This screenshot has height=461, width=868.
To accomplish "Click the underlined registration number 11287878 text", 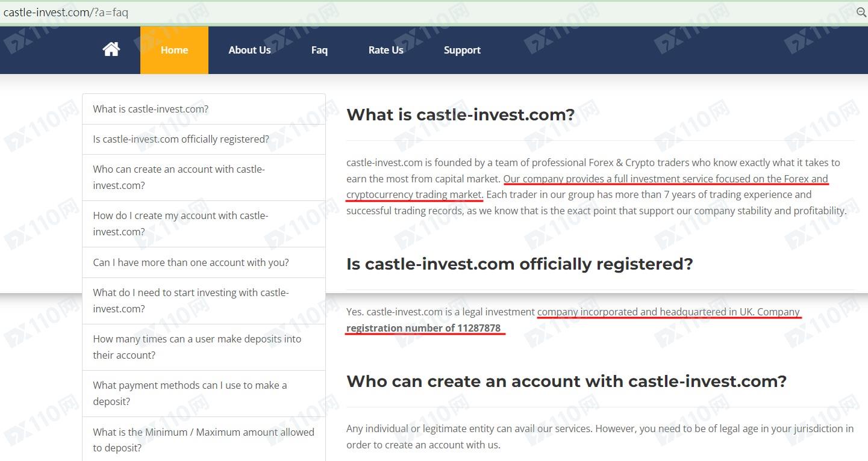I will pyautogui.click(x=423, y=328).
